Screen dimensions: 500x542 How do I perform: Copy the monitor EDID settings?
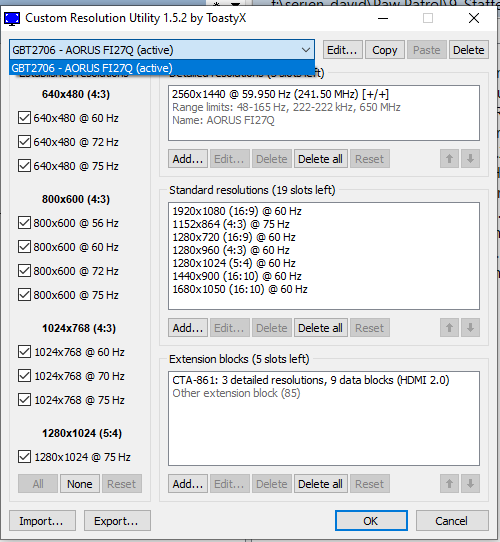tap(385, 50)
